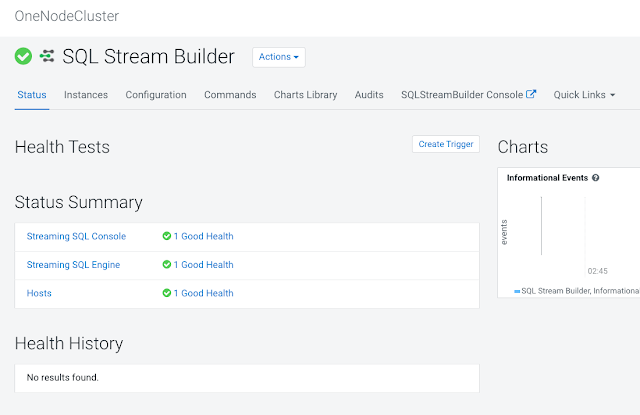Click the Informational Events help question icon
This screenshot has height=415, width=640.
[596, 178]
